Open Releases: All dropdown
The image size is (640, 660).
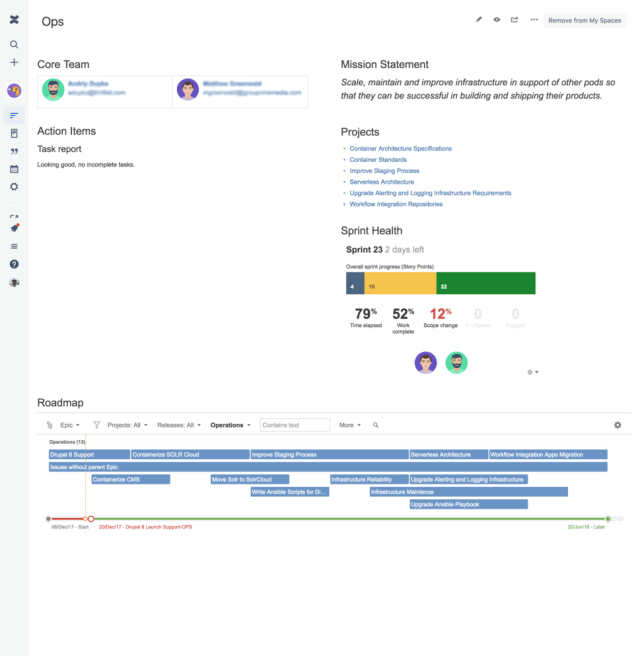pos(179,425)
